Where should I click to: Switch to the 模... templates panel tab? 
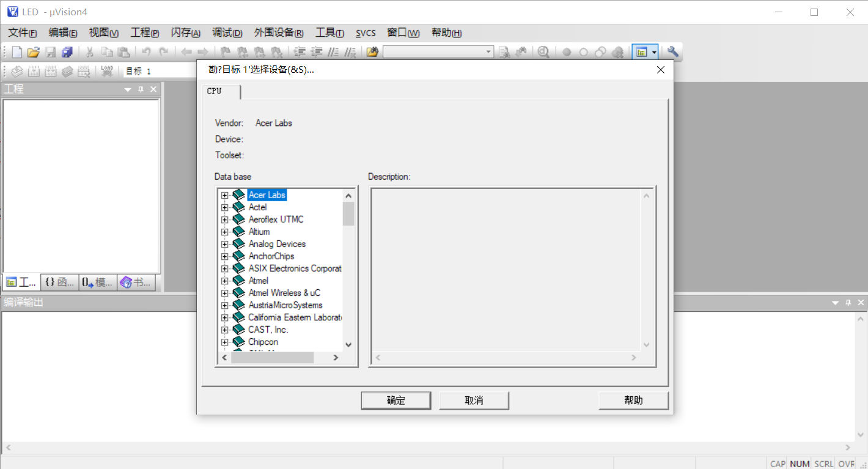pos(98,282)
